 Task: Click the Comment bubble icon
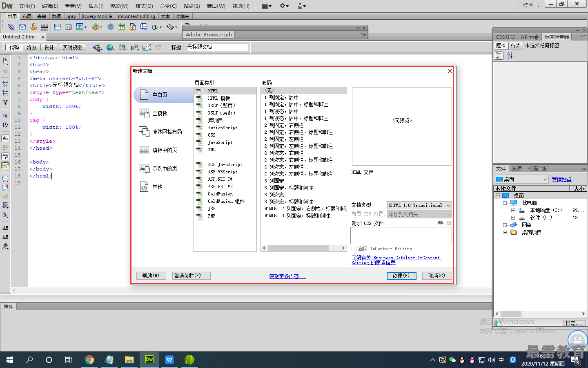144,27
